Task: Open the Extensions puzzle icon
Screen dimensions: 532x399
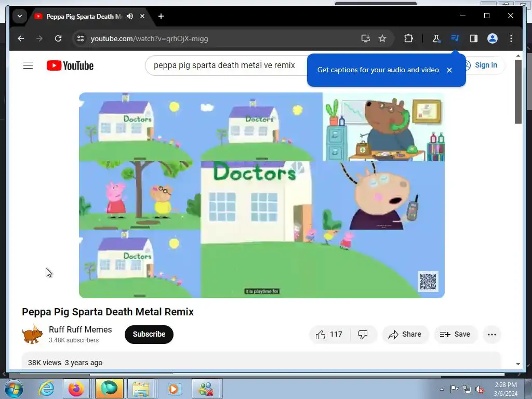Action: pyautogui.click(x=408, y=38)
